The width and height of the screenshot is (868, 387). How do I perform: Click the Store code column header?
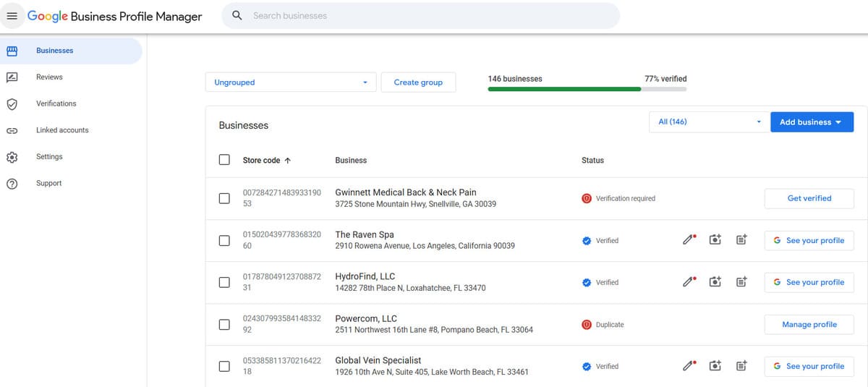point(261,161)
